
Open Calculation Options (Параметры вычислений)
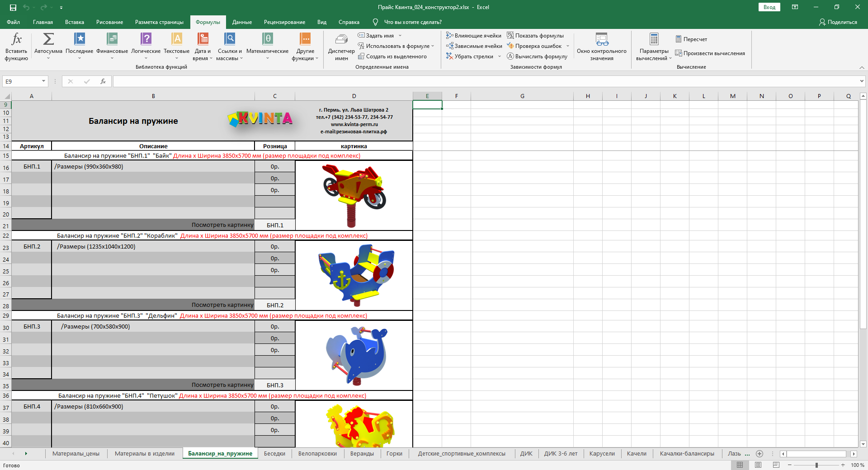654,47
